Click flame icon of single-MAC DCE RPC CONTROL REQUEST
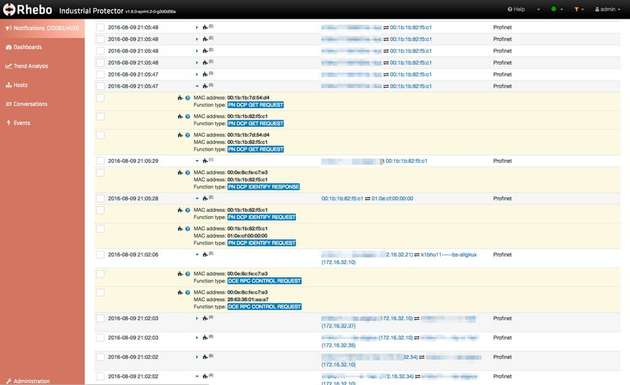The image size is (630, 385). [x=180, y=274]
